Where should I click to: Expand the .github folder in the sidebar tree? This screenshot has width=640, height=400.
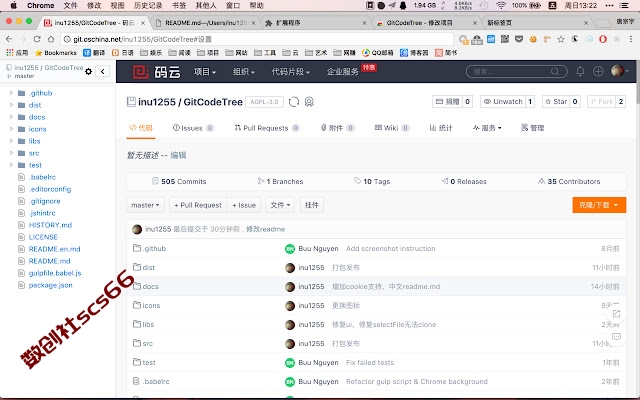pos(11,93)
